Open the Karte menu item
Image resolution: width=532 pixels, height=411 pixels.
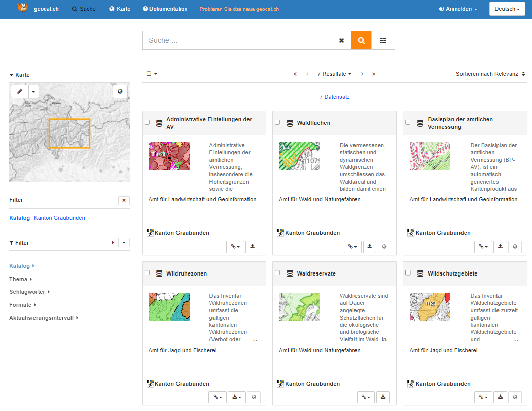(x=120, y=9)
